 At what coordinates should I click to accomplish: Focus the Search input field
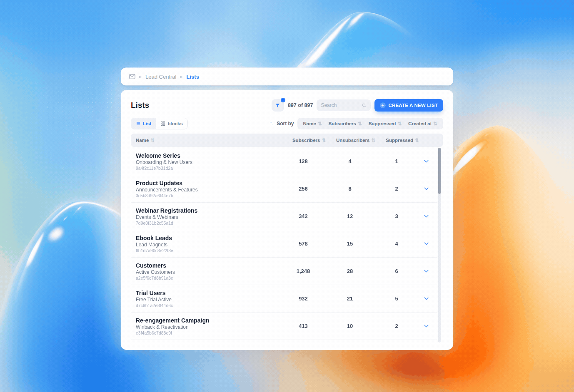tap(344, 105)
